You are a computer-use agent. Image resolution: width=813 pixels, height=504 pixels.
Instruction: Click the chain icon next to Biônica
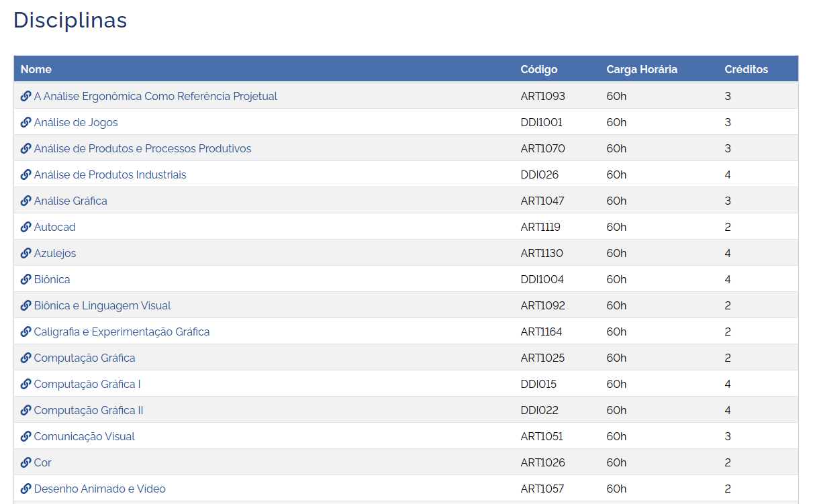point(26,279)
